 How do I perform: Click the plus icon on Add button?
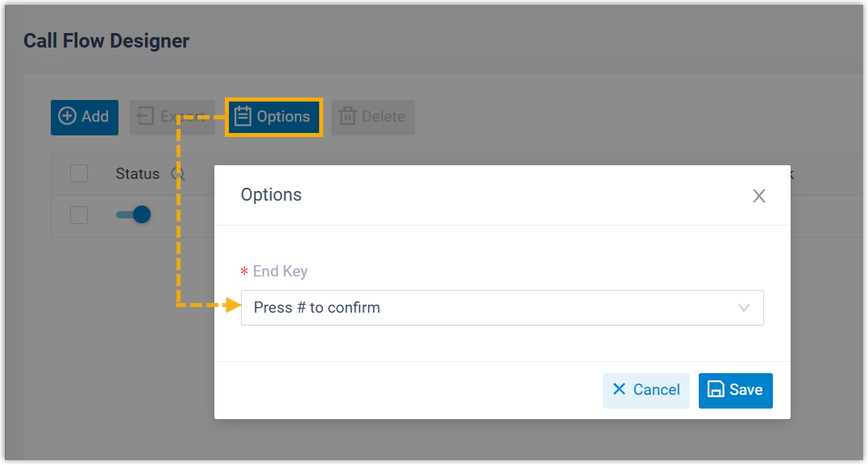[x=68, y=117]
